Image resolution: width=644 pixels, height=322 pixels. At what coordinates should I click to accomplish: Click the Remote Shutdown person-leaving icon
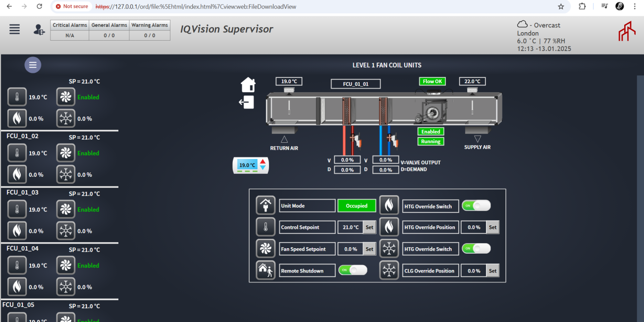266,270
